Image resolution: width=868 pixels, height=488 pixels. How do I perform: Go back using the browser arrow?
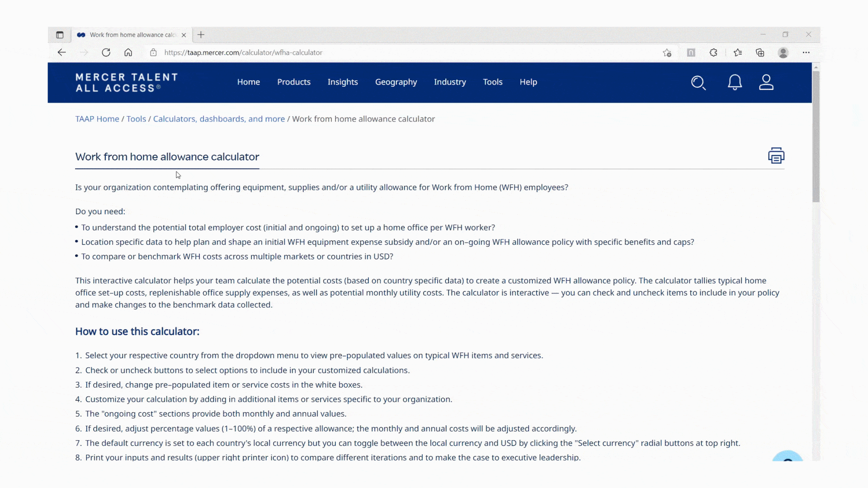click(61, 52)
